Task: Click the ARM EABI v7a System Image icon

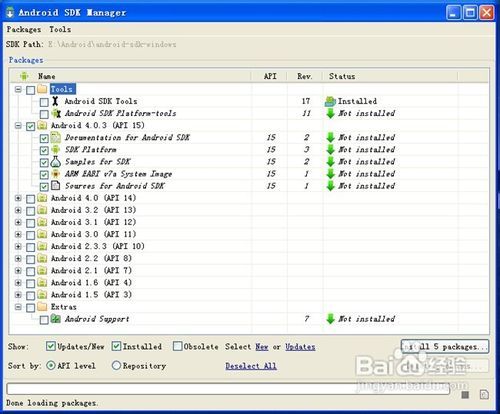Action: click(55, 174)
